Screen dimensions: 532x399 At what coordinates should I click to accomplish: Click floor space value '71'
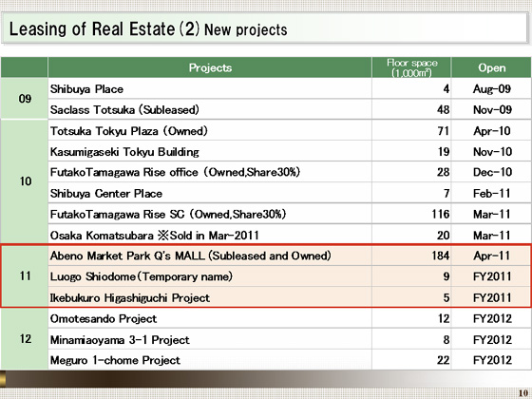444,131
